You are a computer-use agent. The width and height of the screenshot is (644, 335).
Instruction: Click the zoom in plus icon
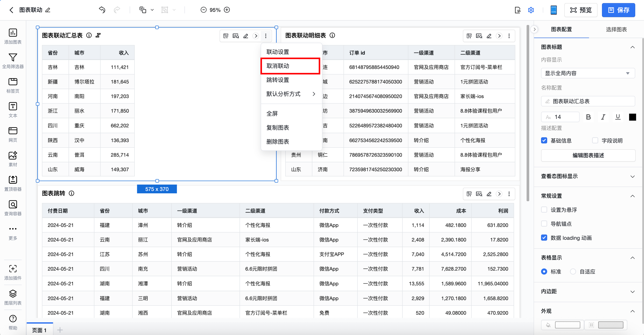point(227,10)
